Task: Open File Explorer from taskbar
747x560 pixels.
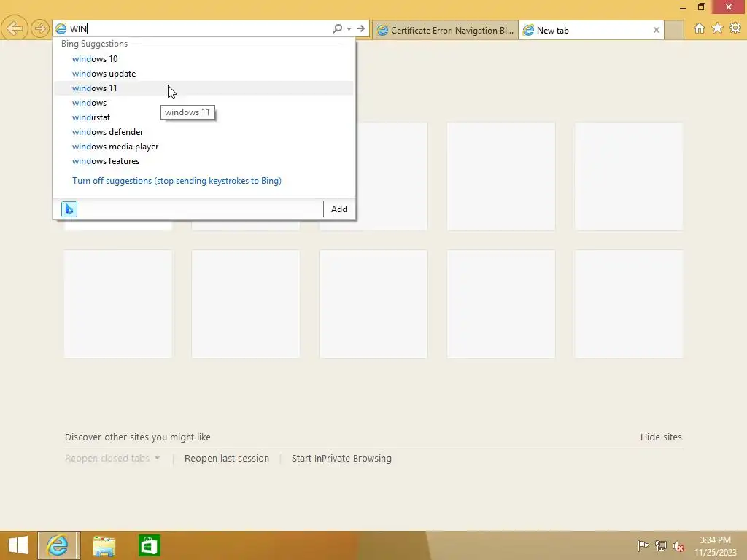Action: pos(104,545)
